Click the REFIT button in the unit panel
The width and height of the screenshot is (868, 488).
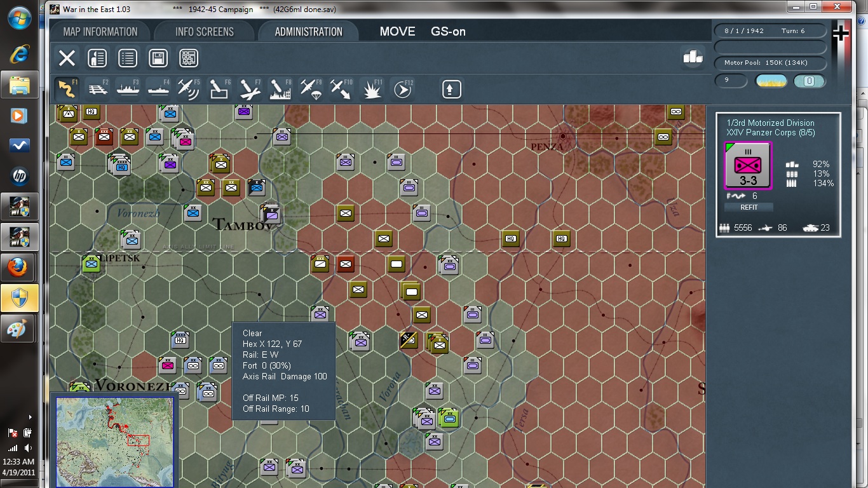pos(749,207)
